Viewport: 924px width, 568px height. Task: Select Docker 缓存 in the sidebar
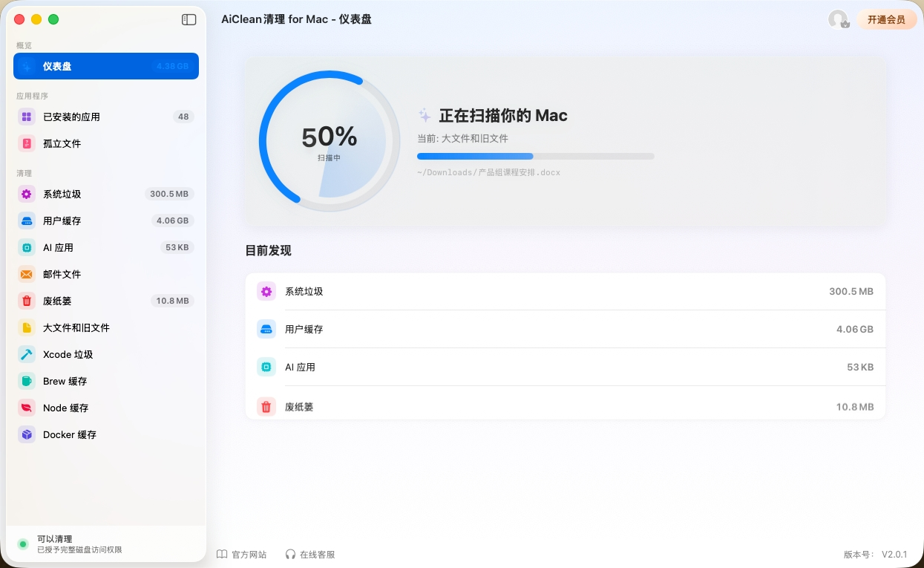(x=106, y=434)
